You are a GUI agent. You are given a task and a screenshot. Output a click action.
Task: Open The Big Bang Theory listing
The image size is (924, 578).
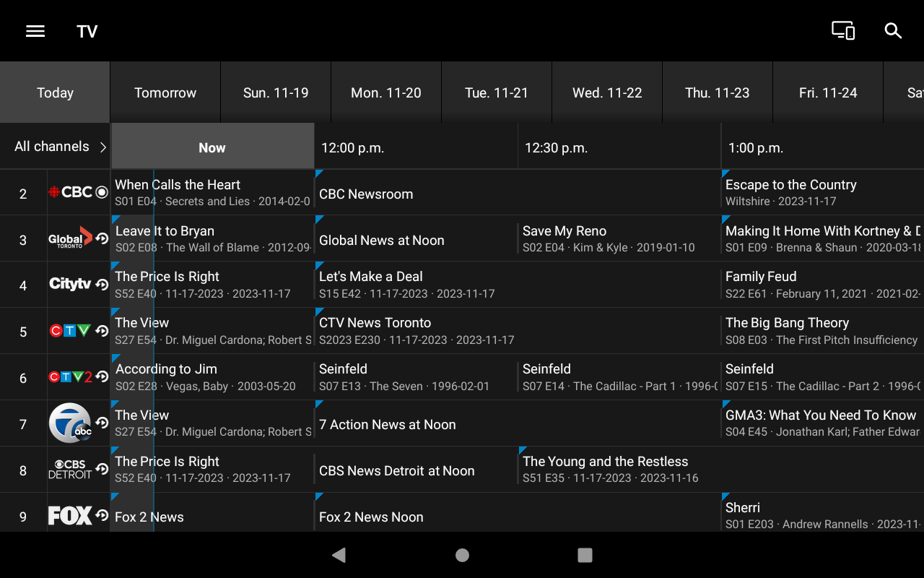point(823,331)
